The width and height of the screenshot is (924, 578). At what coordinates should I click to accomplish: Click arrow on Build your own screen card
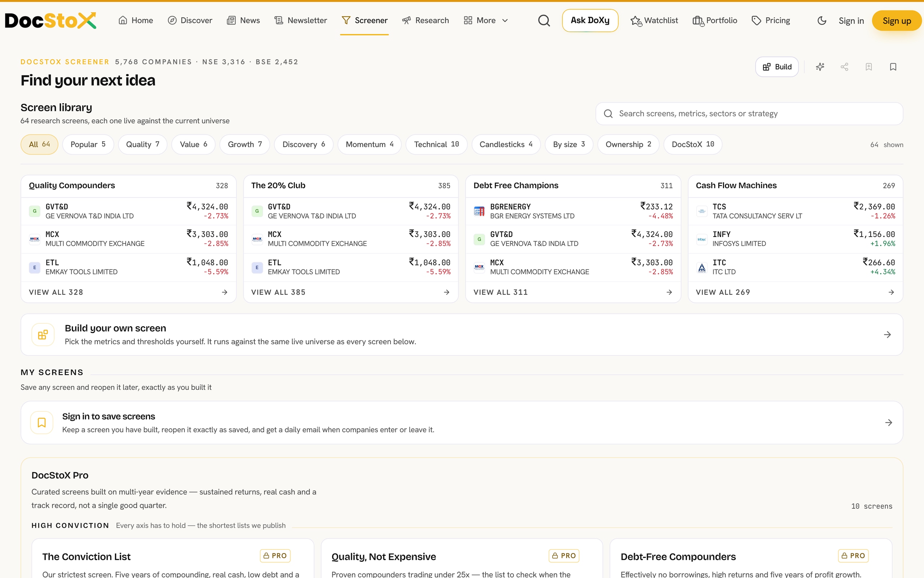(x=887, y=335)
